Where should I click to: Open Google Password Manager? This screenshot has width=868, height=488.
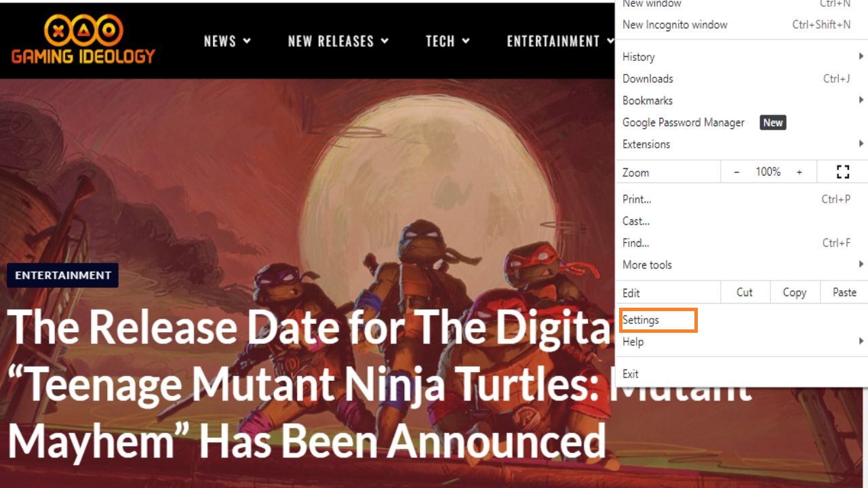coord(741,122)
